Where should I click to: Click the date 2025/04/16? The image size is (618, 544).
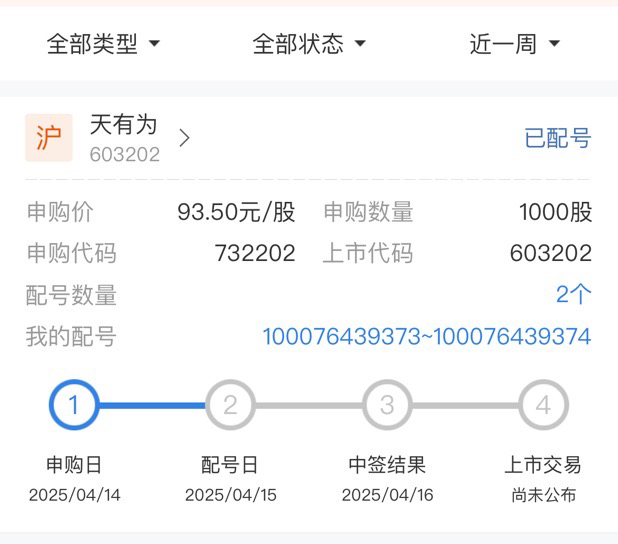coord(387,495)
